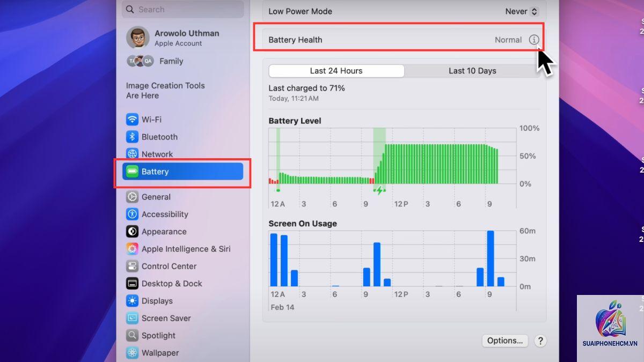Screen dimensions: 644x362
Task: Open Network globe icon
Action: 132,154
